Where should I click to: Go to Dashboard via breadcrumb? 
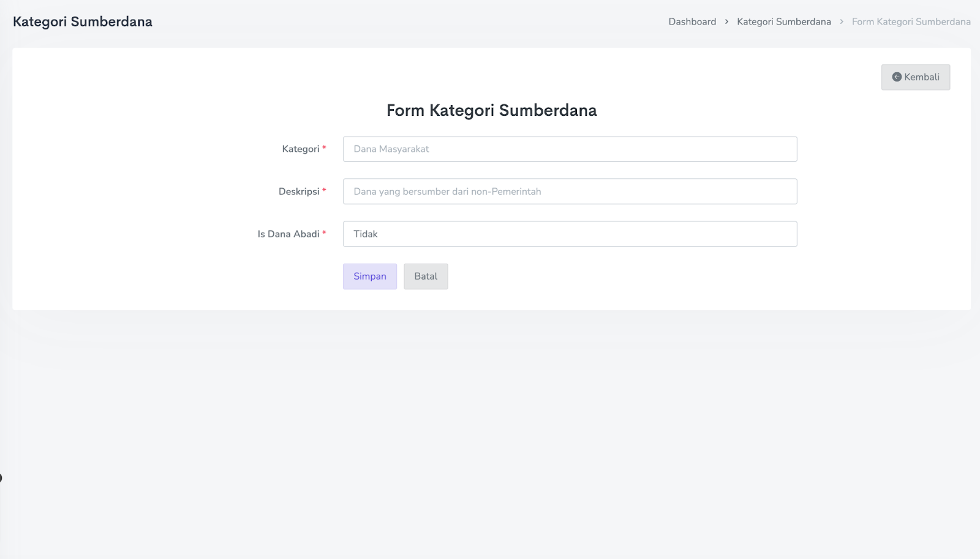(692, 22)
